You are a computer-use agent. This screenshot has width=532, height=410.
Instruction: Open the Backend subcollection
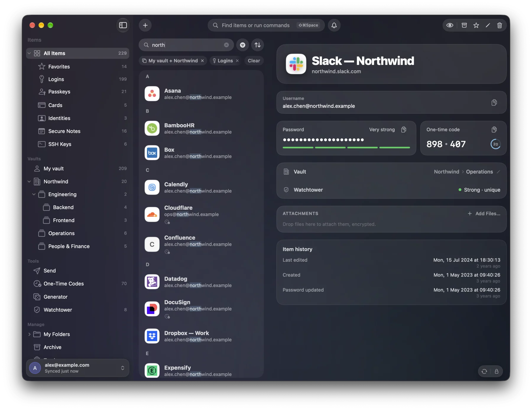tap(78, 207)
